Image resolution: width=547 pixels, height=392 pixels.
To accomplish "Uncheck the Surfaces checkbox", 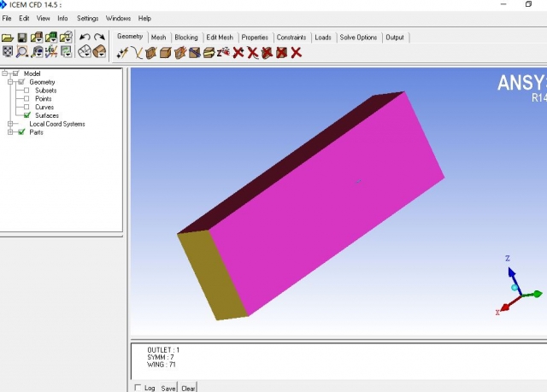I will click(x=27, y=115).
